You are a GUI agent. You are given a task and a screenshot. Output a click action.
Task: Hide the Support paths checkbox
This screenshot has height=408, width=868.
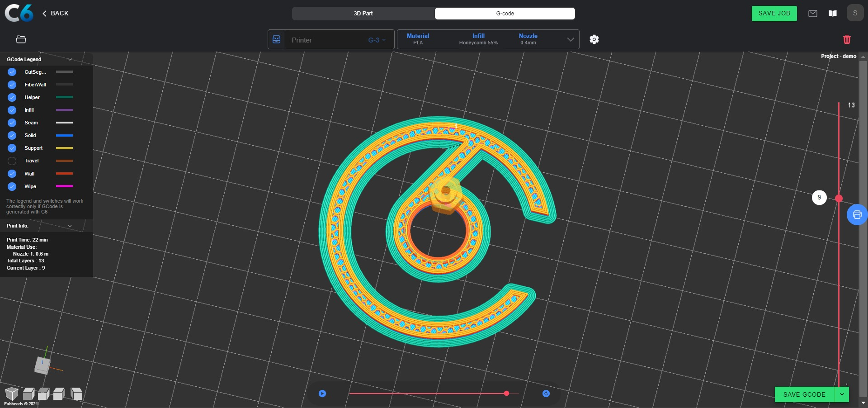pyautogui.click(x=12, y=148)
